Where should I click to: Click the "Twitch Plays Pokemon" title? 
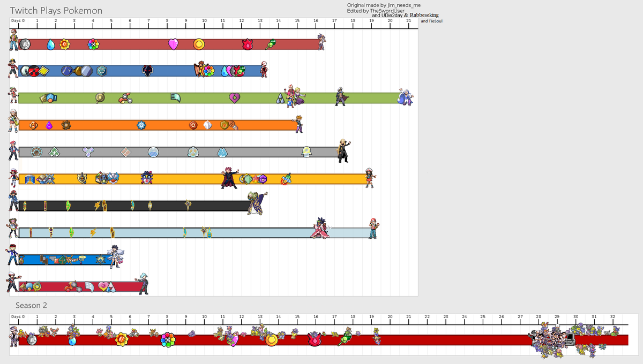(x=56, y=11)
